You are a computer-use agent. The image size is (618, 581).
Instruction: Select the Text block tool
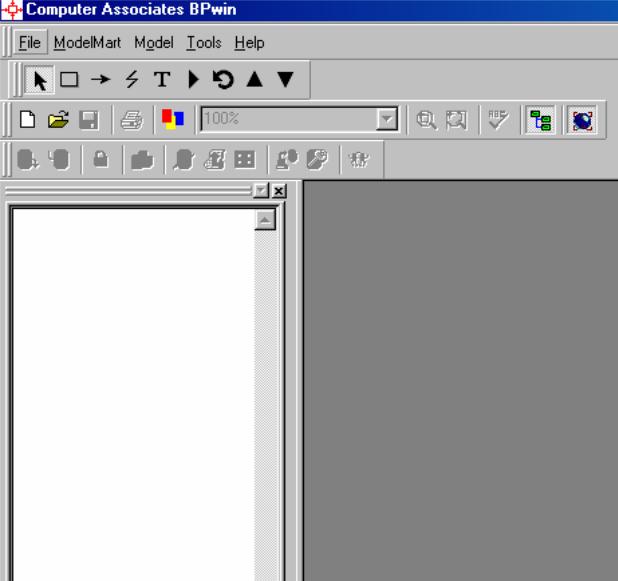coord(162,80)
